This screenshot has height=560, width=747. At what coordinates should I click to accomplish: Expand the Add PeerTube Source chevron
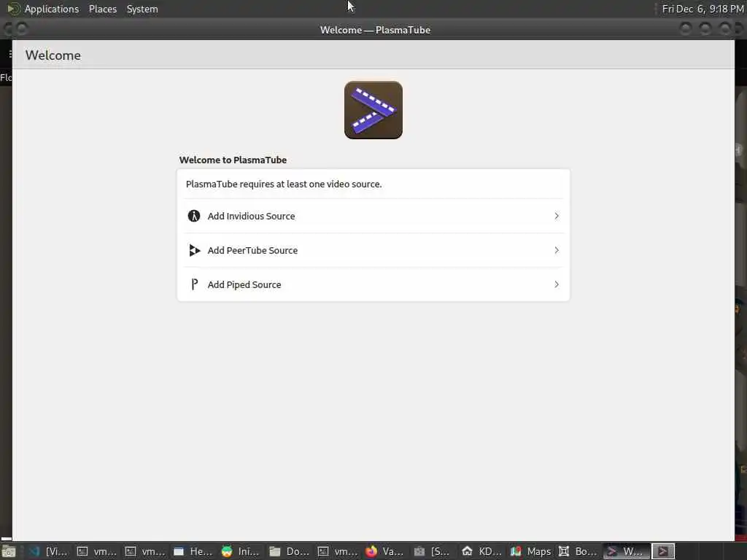[557, 250]
